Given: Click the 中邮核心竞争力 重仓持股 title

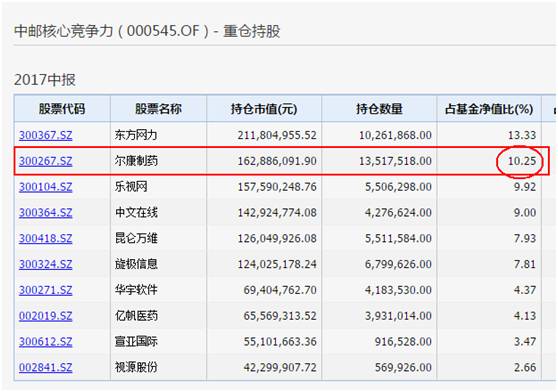Looking at the screenshot, I should (x=147, y=31).
